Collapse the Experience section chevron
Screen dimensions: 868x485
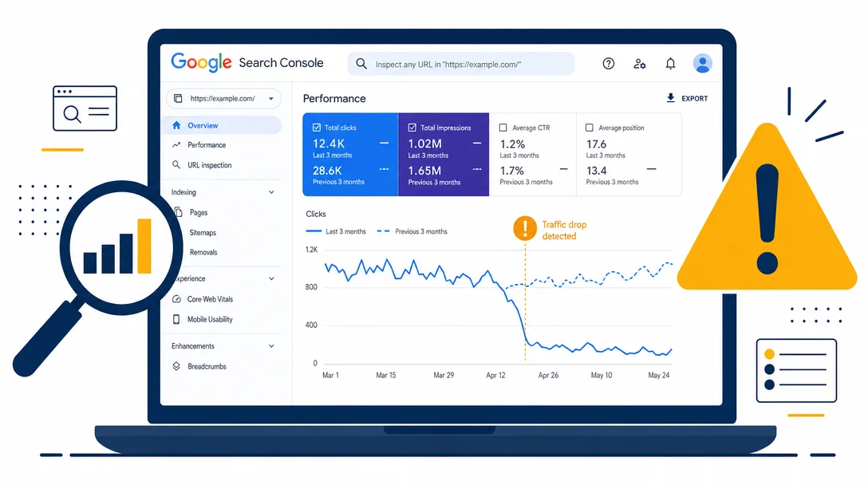(x=271, y=278)
